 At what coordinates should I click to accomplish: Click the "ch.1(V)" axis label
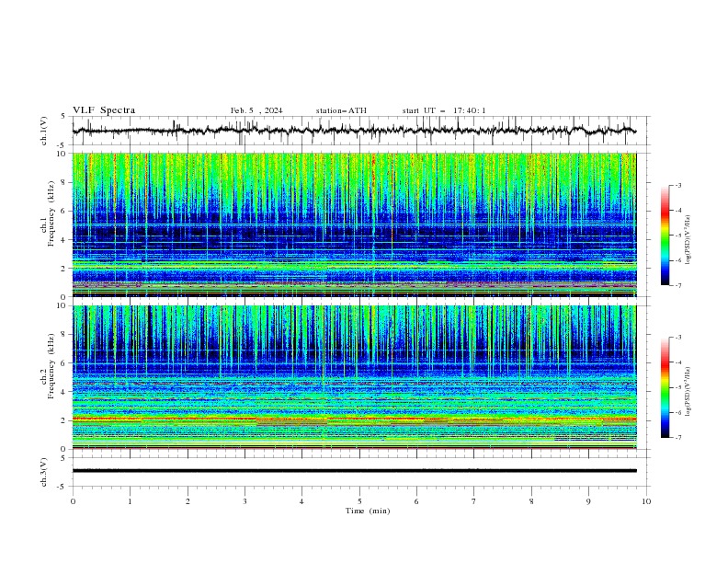tap(44, 131)
